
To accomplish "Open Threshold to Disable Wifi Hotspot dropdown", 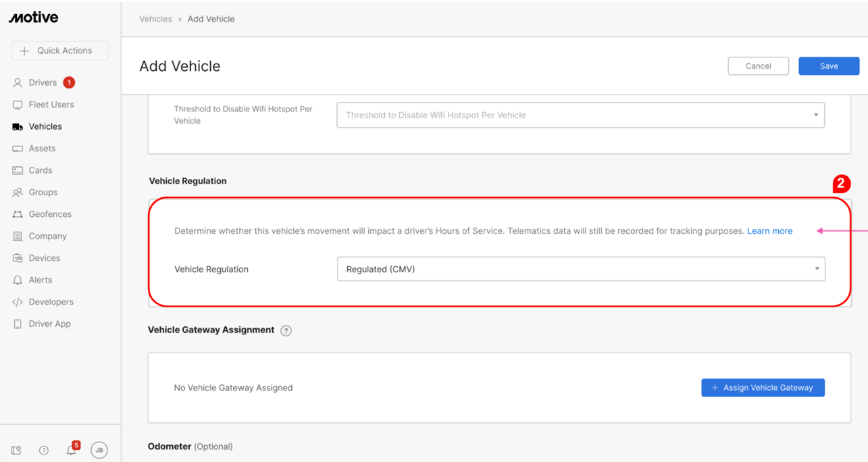I will point(580,115).
